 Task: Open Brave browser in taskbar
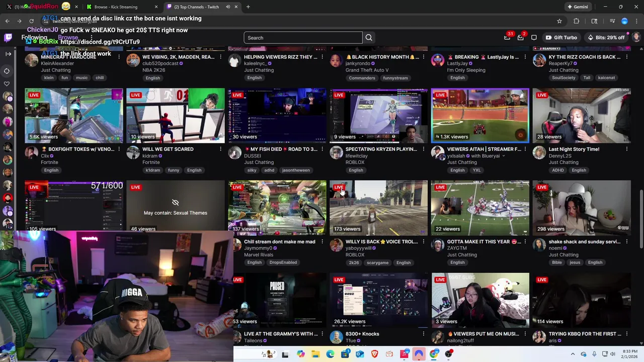374,354
